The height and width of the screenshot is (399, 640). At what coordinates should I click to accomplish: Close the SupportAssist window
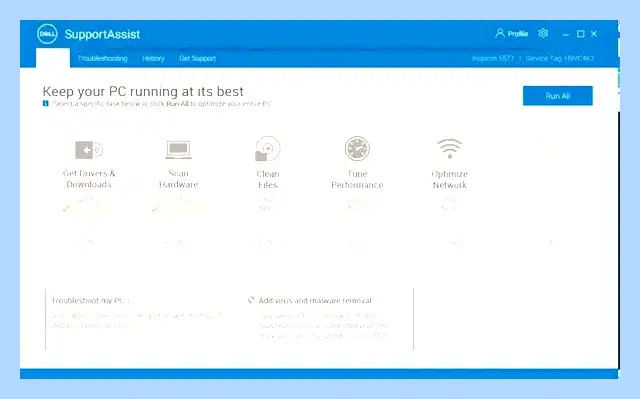pyautogui.click(x=594, y=34)
